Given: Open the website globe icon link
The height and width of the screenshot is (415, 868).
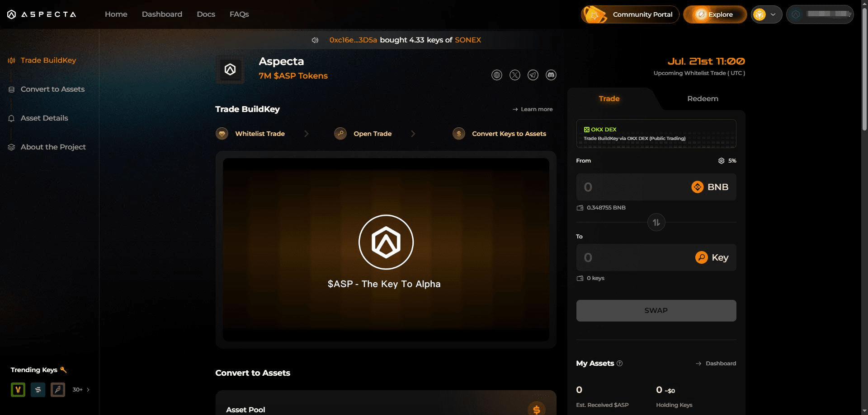Looking at the screenshot, I should pyautogui.click(x=497, y=75).
